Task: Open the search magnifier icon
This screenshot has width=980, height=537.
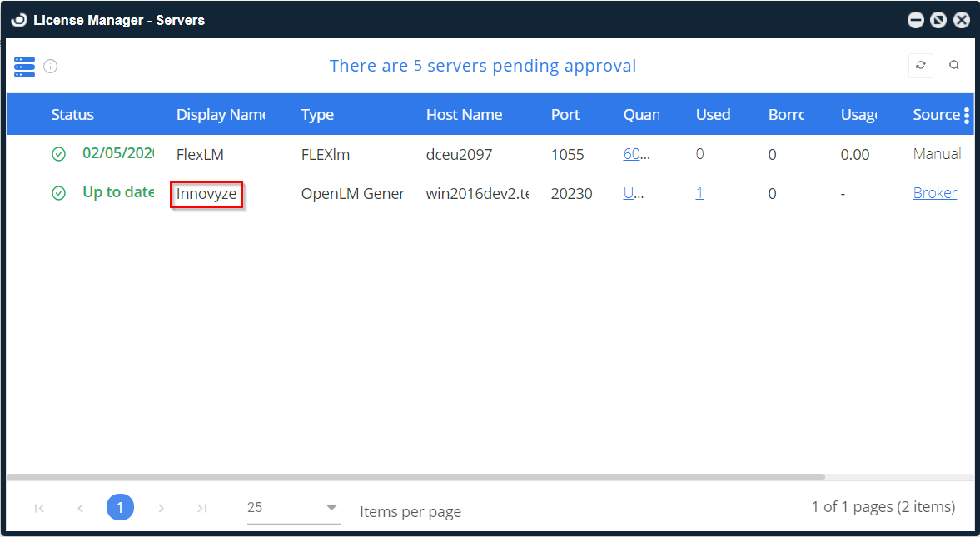Action: coord(954,66)
